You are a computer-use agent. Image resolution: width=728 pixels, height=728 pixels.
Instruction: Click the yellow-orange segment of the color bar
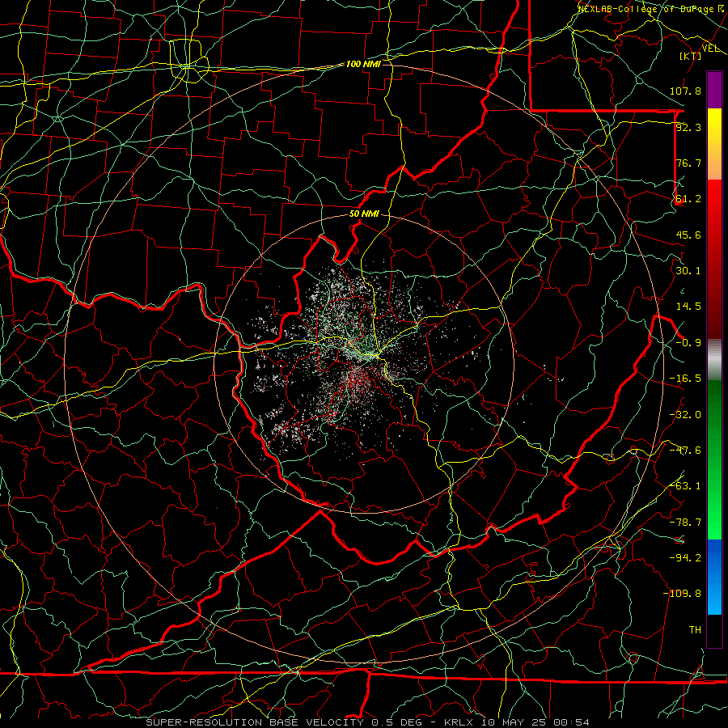tap(714, 144)
